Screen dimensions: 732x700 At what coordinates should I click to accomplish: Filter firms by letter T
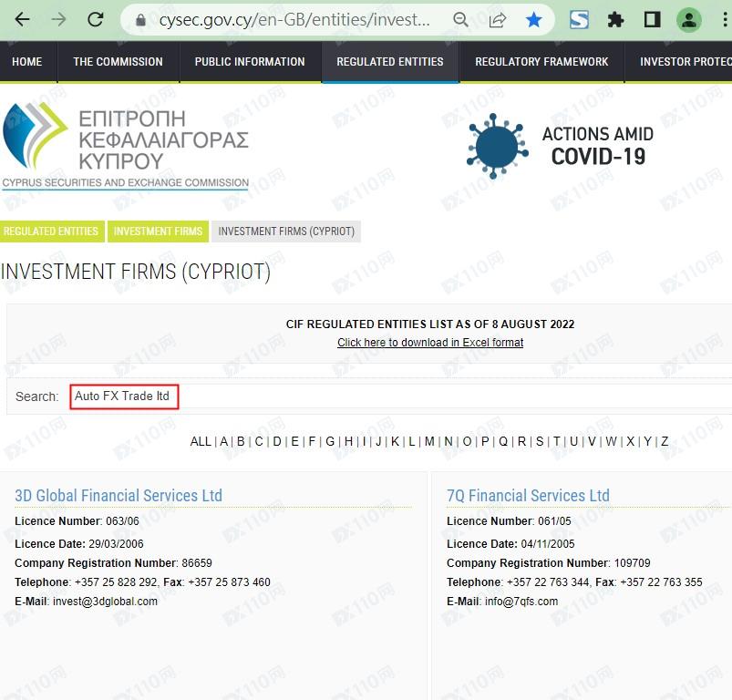pyautogui.click(x=557, y=441)
